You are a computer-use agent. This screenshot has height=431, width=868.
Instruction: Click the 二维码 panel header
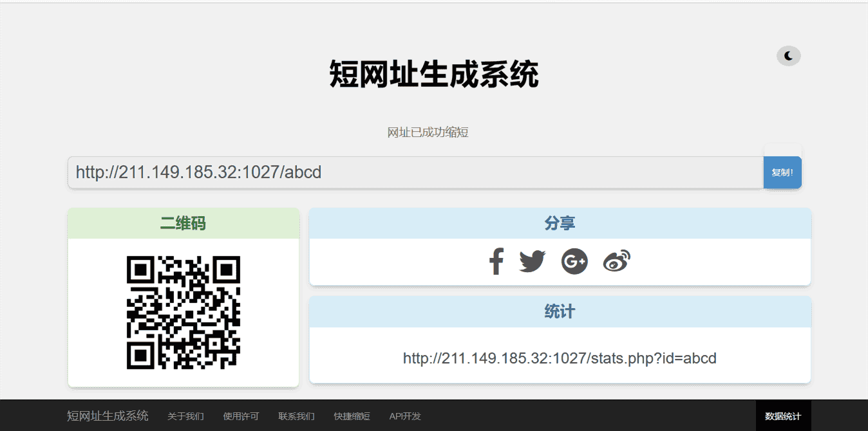point(184,223)
